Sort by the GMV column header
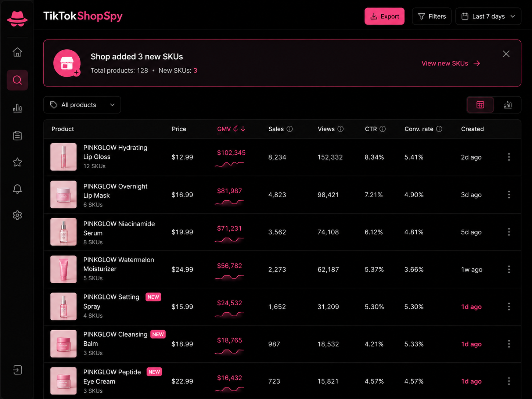 224,129
